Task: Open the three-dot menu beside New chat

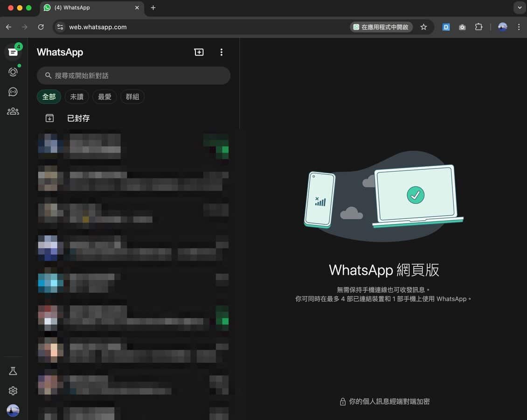Action: (x=222, y=52)
